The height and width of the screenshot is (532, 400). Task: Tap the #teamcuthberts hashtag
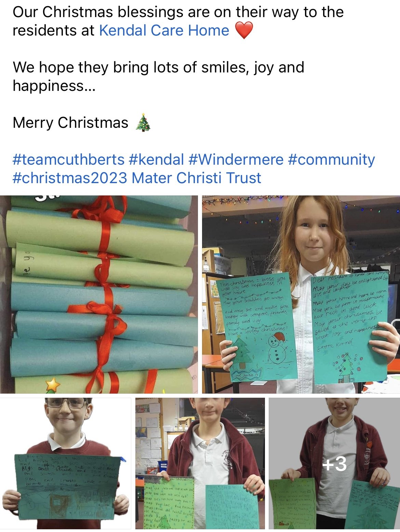68,160
